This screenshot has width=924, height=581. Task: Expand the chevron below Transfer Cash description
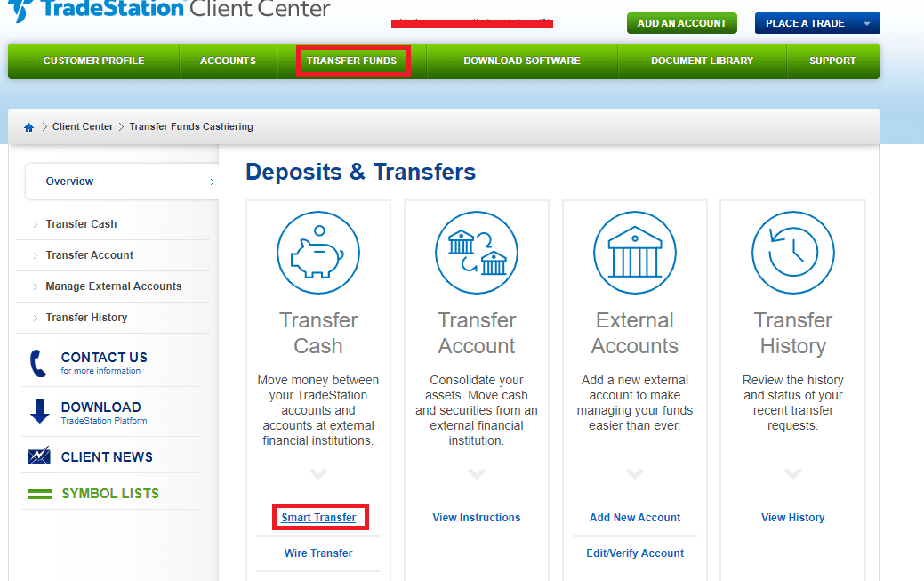pos(318,474)
